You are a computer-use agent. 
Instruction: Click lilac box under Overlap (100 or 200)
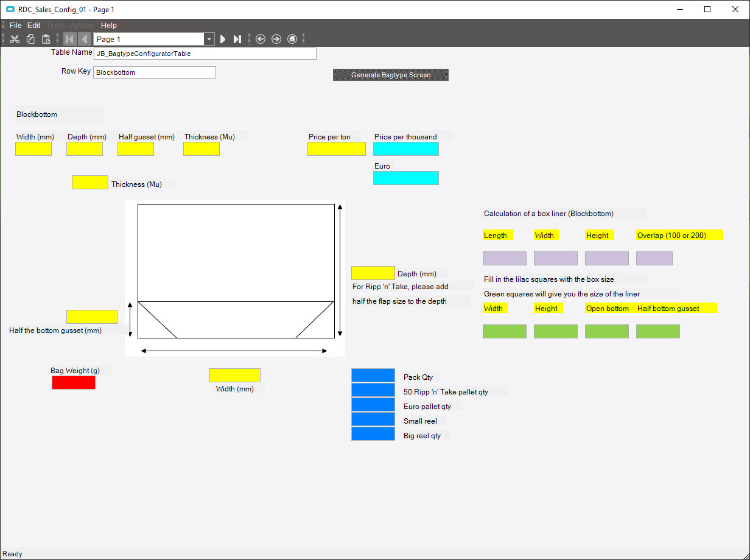[x=654, y=259]
